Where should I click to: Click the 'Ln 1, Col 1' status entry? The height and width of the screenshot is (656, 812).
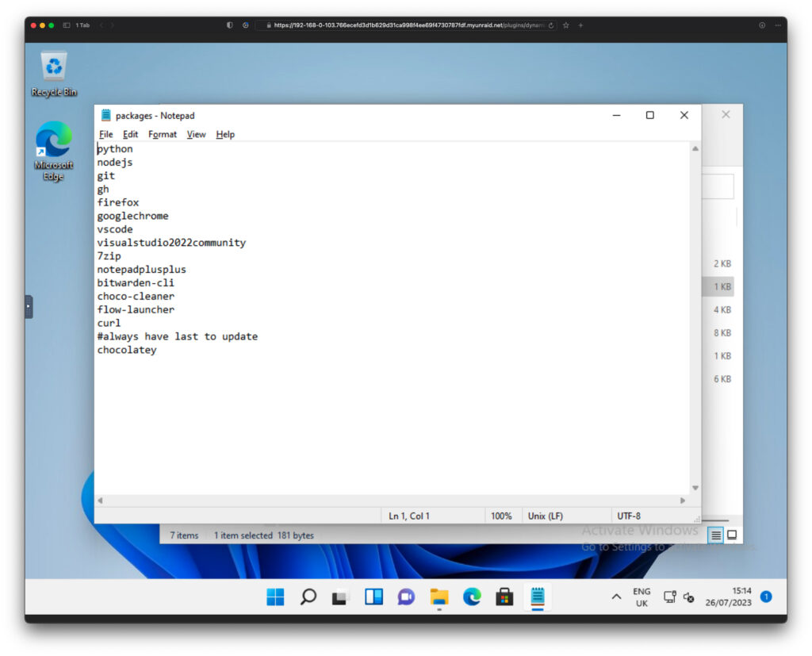409,516
